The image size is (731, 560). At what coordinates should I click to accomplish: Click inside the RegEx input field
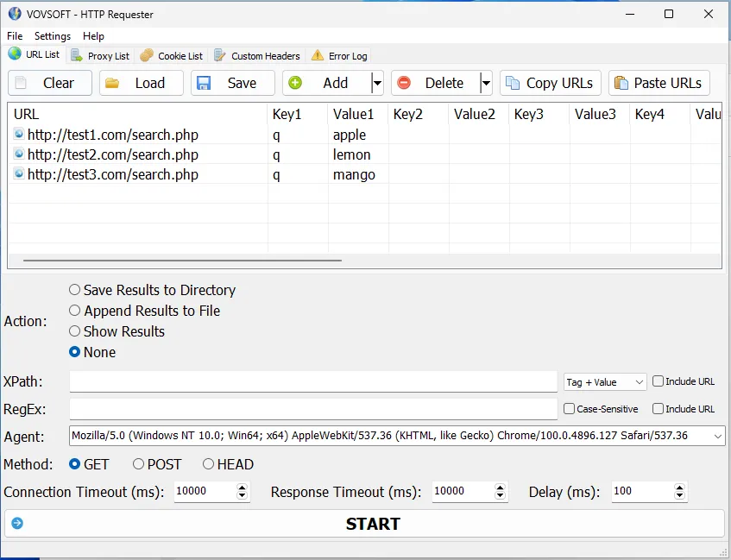[313, 409]
